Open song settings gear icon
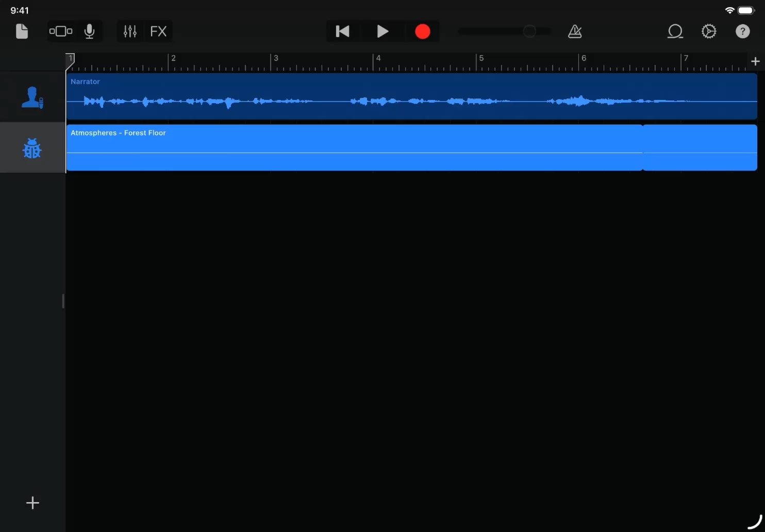Viewport: 765px width, 532px height. [x=709, y=31]
